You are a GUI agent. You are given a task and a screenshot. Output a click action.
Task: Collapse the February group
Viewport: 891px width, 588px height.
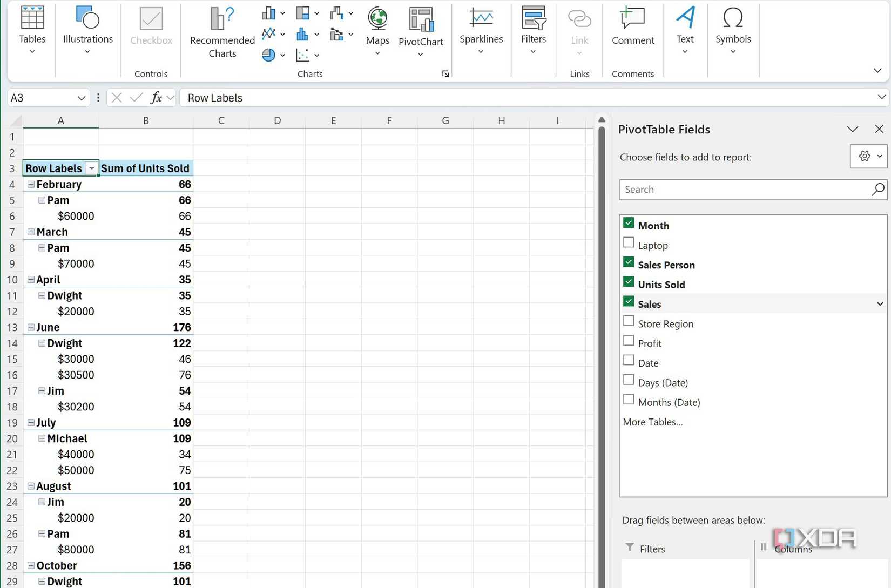click(31, 184)
